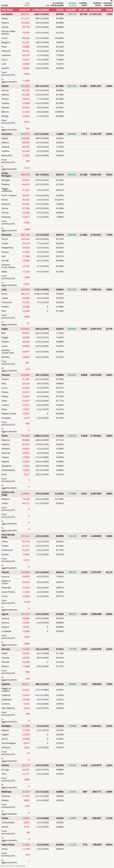Select the Liguria region row name
This screenshot has width=114, height=868.
[5, 614]
